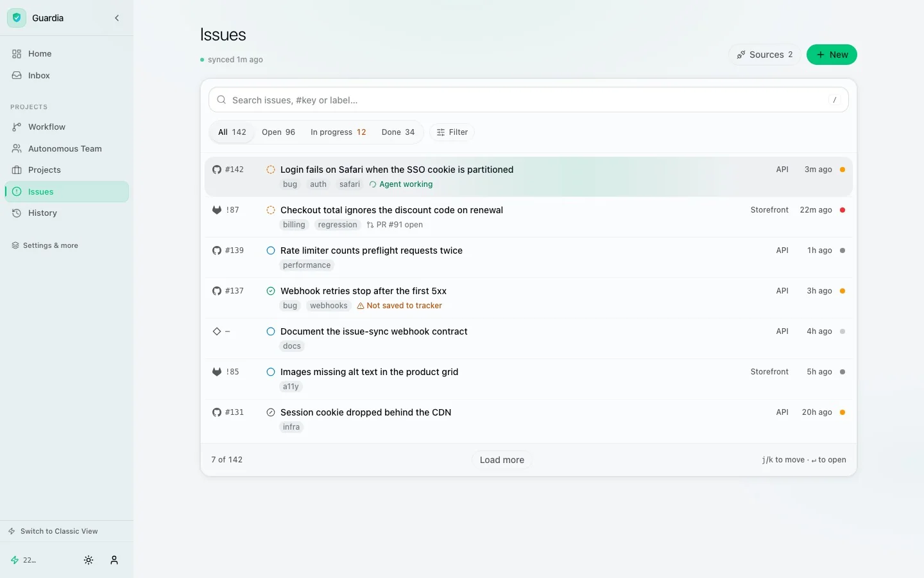924x578 pixels.
Task: Select the In progress 12 tab
Action: point(338,132)
